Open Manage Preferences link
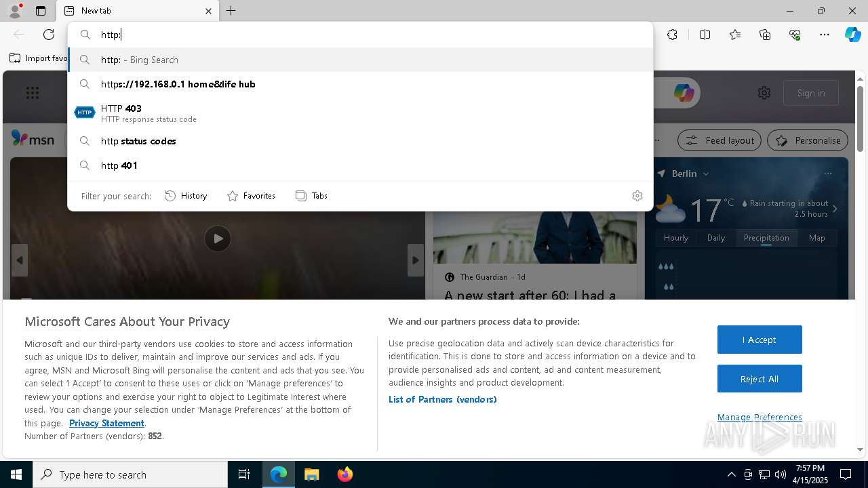 pyautogui.click(x=759, y=417)
